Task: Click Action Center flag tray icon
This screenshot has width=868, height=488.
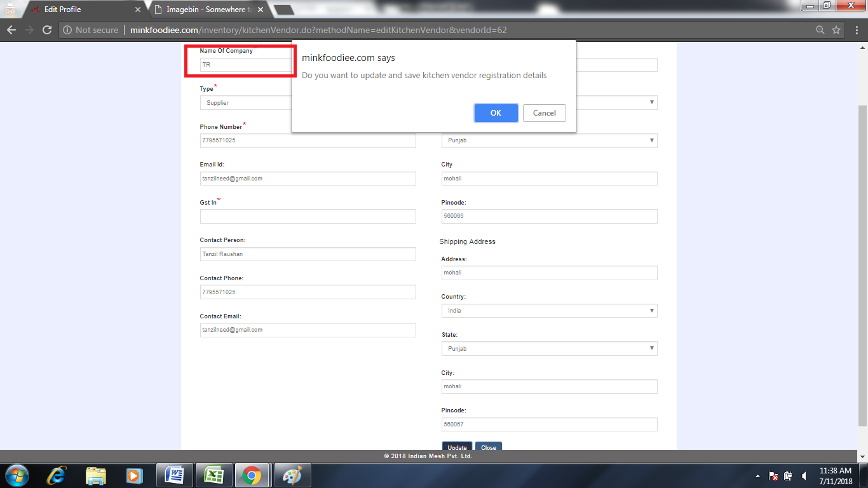Action: (773, 476)
